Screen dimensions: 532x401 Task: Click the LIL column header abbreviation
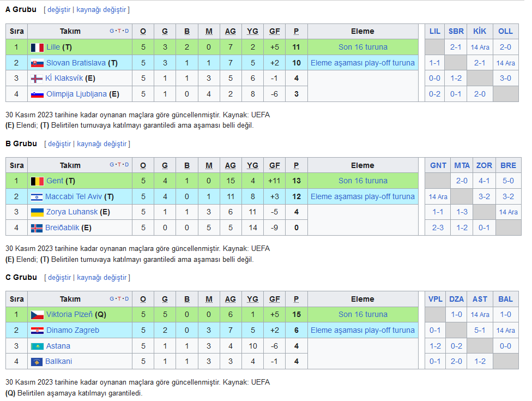(x=434, y=31)
